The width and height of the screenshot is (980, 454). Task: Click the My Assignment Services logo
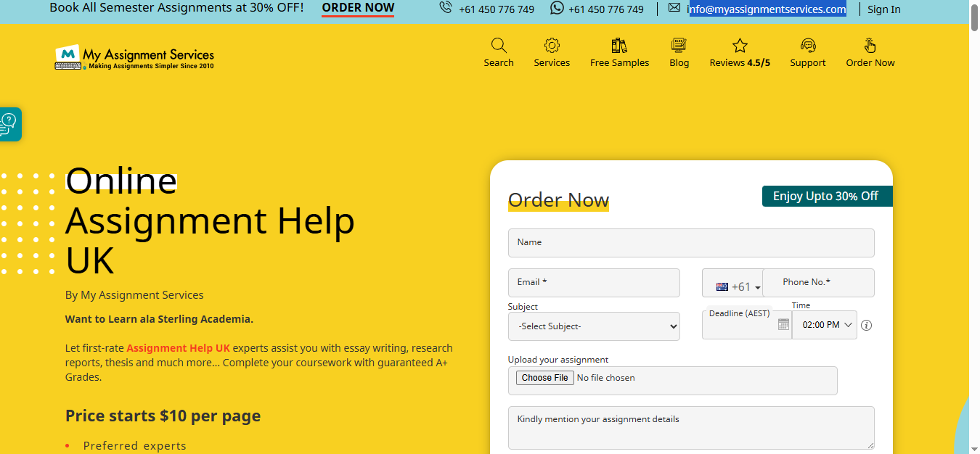click(x=135, y=57)
